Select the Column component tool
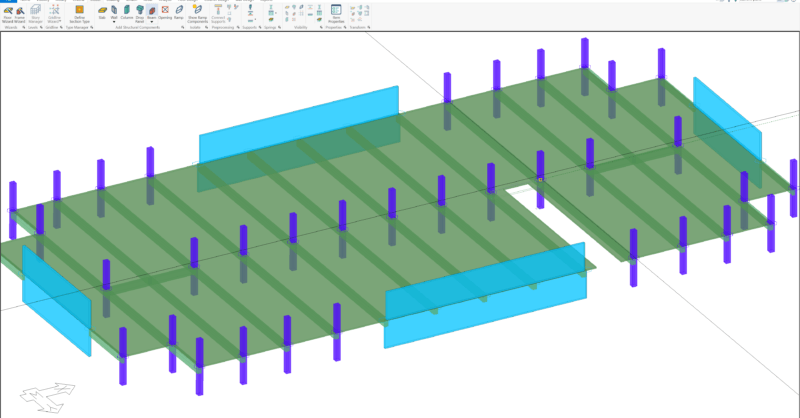 pos(127,10)
